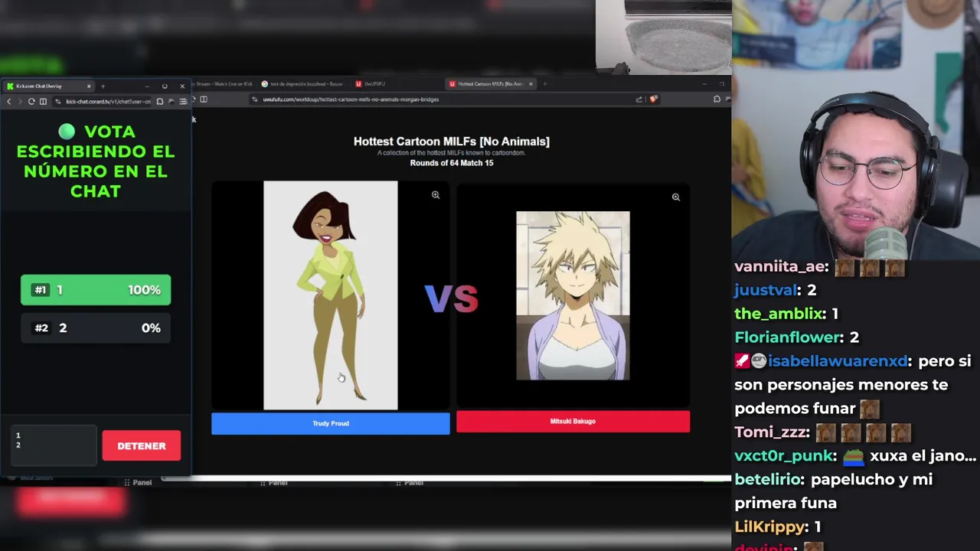This screenshot has height=551, width=980.
Task: Add new tab in main browser window
Action: pyautogui.click(x=544, y=83)
